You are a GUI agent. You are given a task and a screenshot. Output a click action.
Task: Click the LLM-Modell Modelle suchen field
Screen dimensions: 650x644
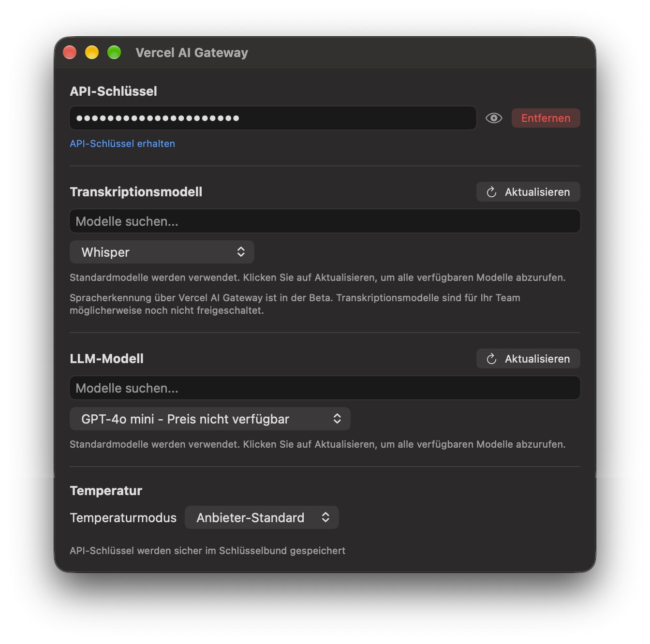pos(325,388)
